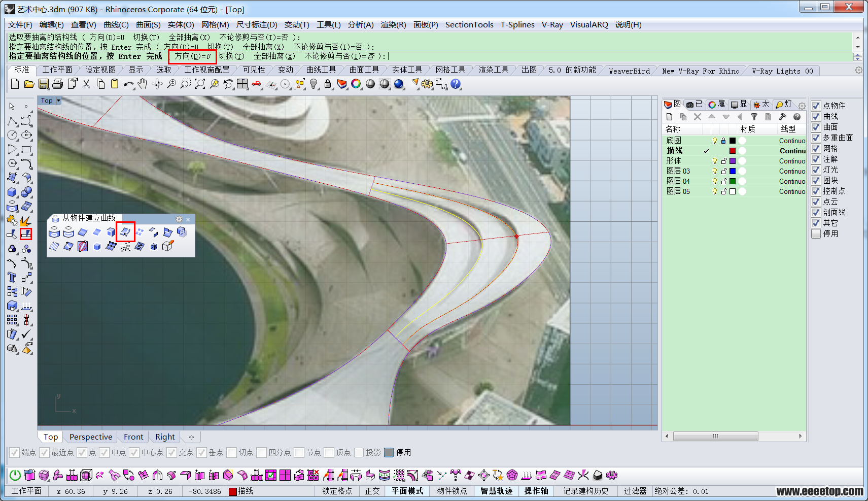Click the new layer icon in layer panel

point(670,117)
